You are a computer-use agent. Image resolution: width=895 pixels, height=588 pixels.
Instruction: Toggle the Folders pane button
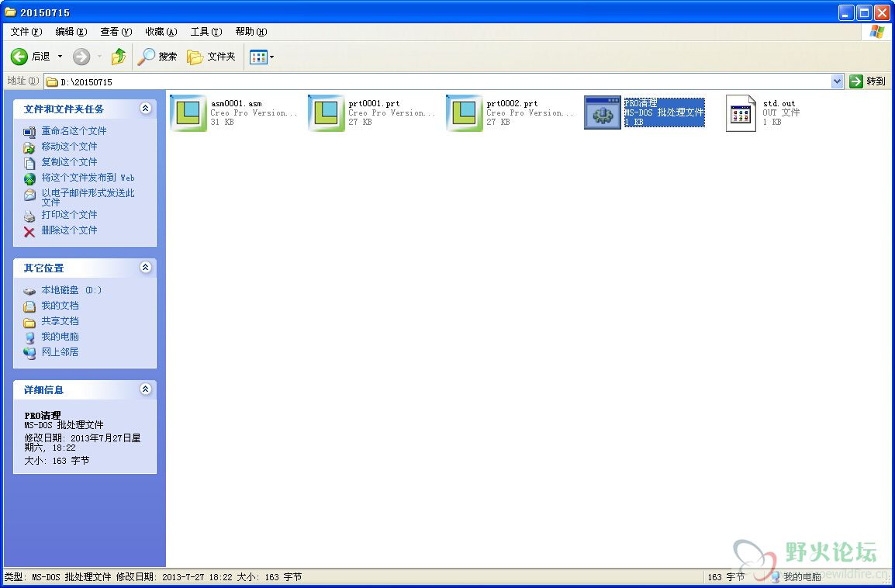211,57
